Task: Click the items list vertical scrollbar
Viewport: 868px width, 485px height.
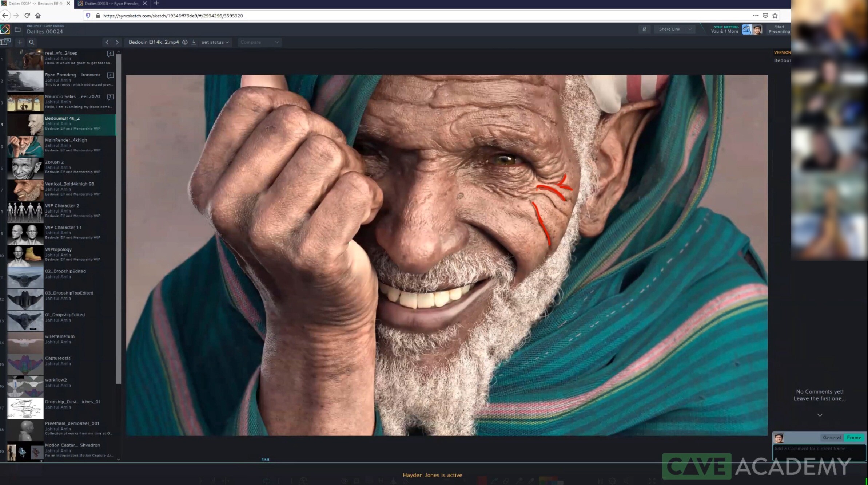Action: (x=118, y=218)
